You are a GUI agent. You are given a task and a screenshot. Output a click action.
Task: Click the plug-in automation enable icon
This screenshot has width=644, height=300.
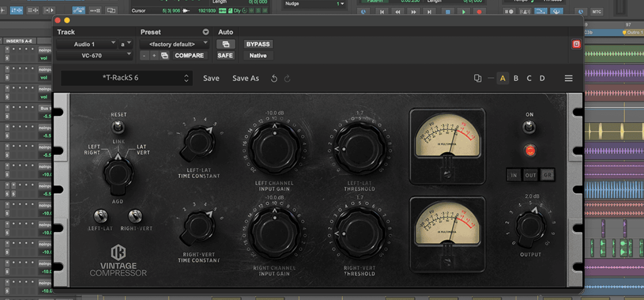[x=225, y=44]
